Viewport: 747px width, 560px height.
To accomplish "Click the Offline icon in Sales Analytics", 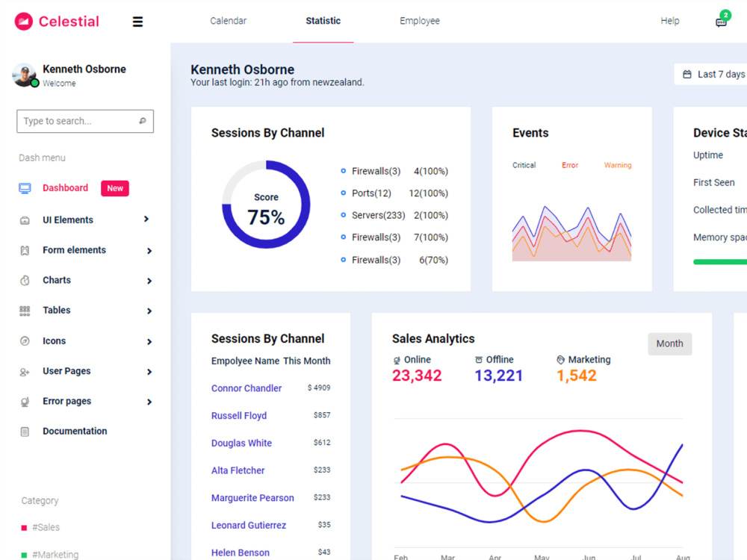I will click(x=479, y=360).
